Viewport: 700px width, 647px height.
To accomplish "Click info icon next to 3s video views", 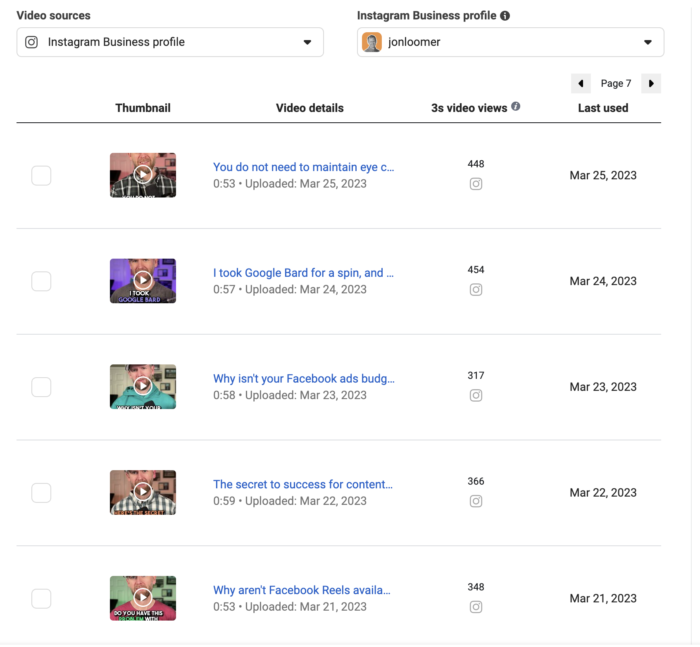I will click(516, 106).
